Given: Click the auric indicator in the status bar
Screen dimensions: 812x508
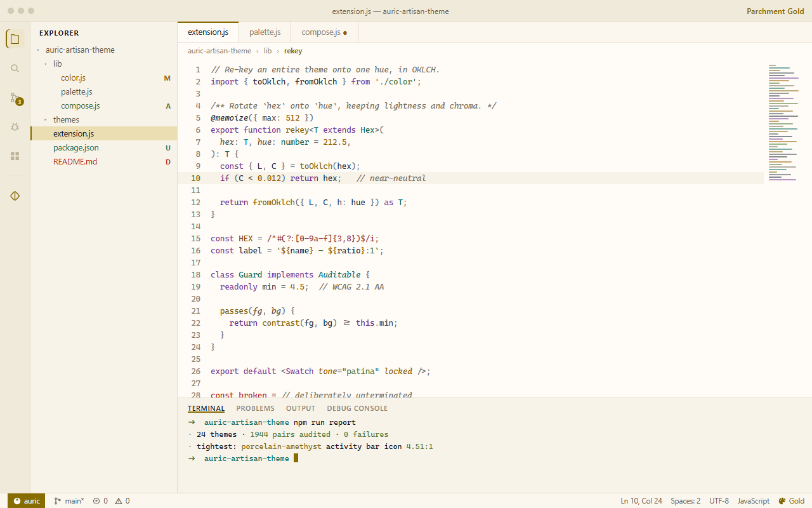Looking at the screenshot, I should point(26,501).
